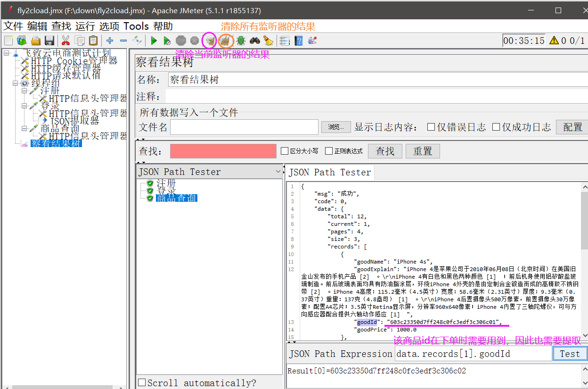Select the JSON Path Tester tab
This screenshot has height=389, width=588.
coord(330,172)
